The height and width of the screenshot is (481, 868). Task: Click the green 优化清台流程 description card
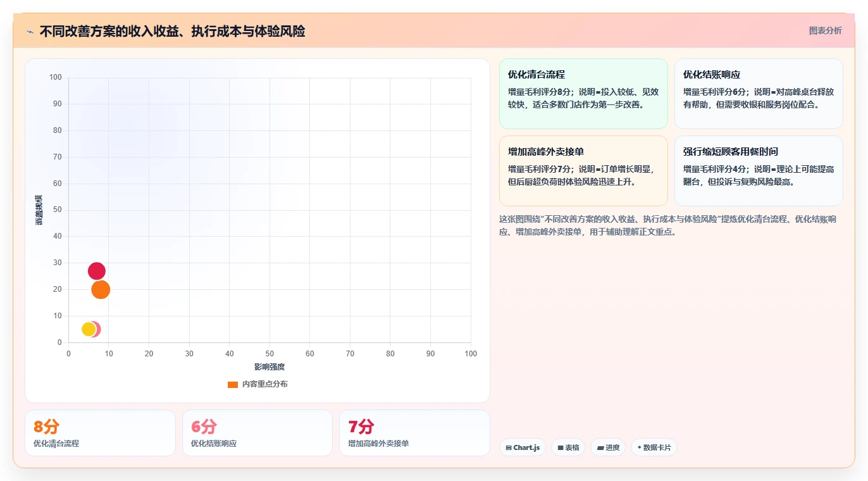[583, 94]
